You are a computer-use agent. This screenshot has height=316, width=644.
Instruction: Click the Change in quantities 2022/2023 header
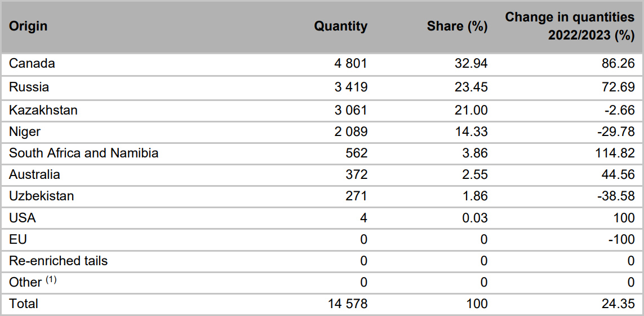(570, 27)
